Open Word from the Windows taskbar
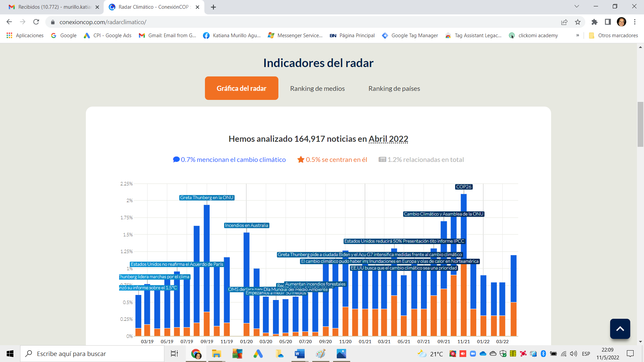 click(300, 354)
